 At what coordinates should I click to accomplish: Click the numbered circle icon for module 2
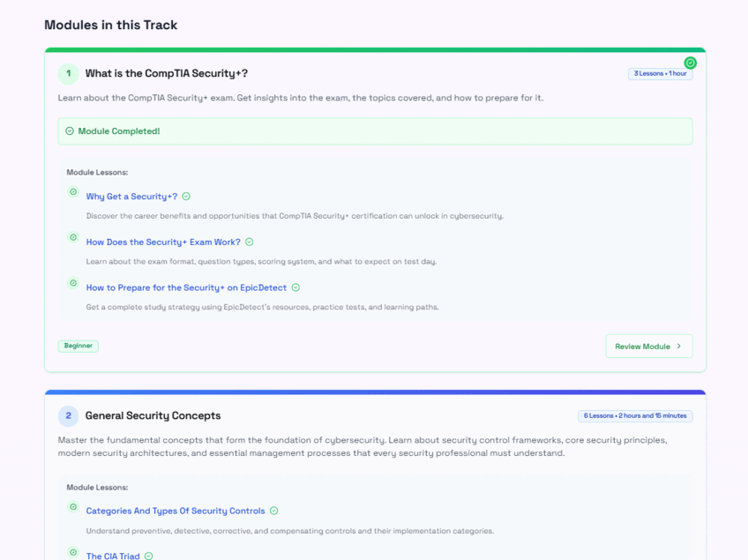(68, 415)
